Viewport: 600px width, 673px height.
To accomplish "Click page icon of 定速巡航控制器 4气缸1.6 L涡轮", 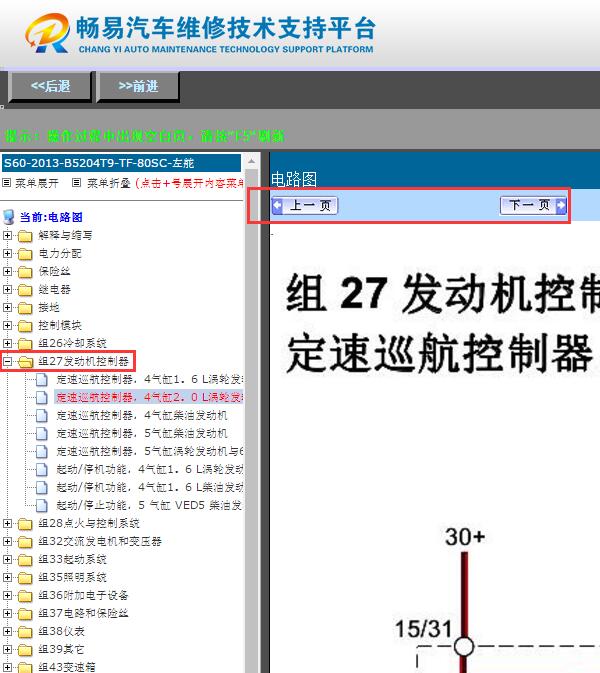I will coord(42,380).
